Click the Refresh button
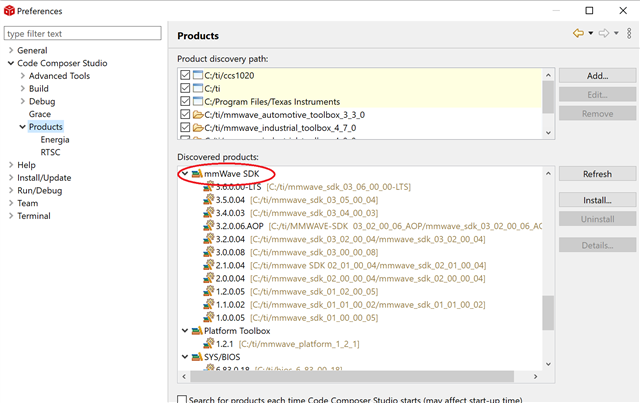The height and width of the screenshot is (403, 640). coord(598,174)
